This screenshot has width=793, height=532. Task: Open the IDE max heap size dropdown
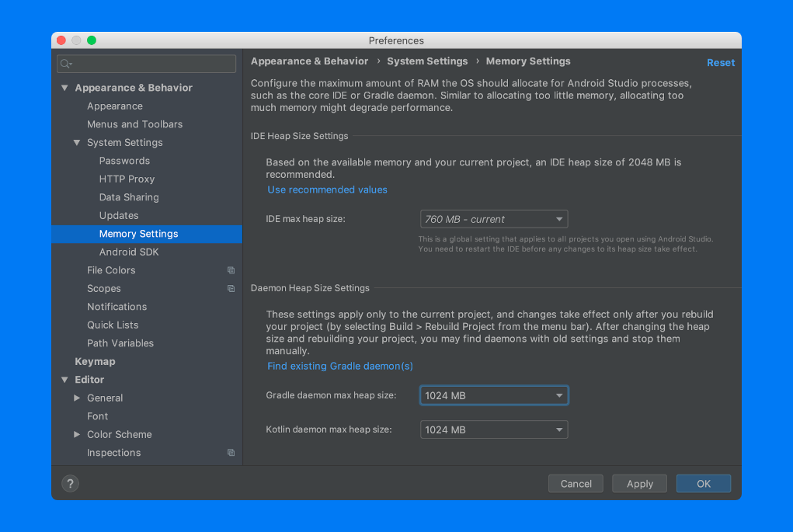coord(493,219)
